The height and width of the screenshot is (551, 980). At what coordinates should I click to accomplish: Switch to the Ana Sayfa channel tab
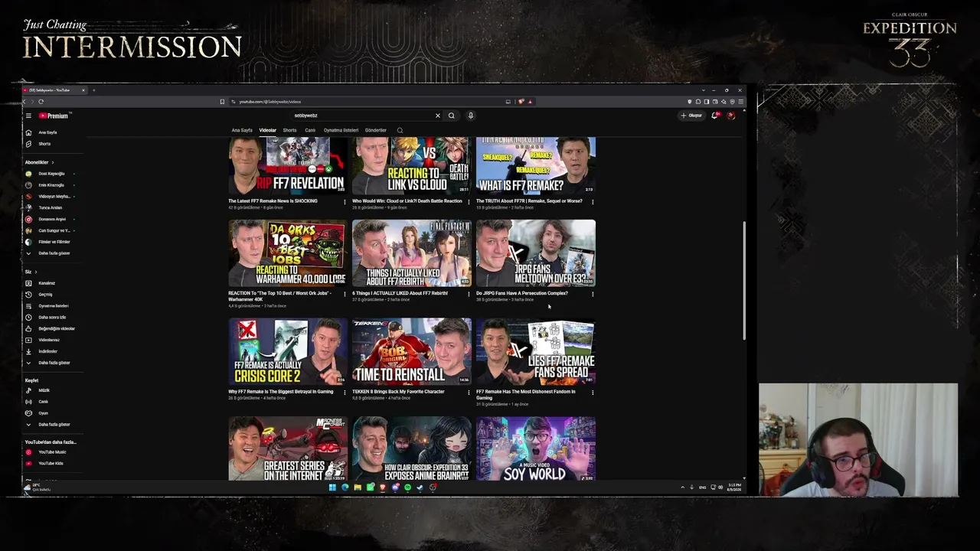coord(242,130)
